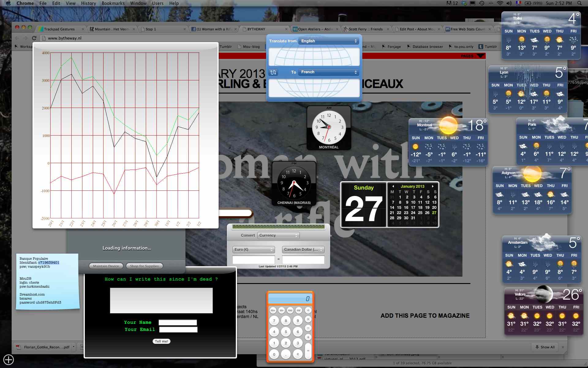The width and height of the screenshot is (588, 368).
Task: Open the Window menu
Action: pyautogui.click(x=138, y=3)
